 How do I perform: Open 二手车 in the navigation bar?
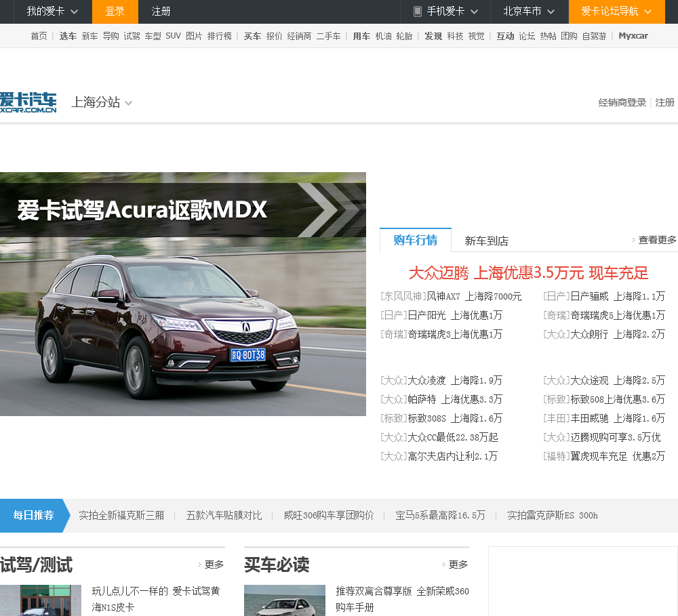point(328,36)
